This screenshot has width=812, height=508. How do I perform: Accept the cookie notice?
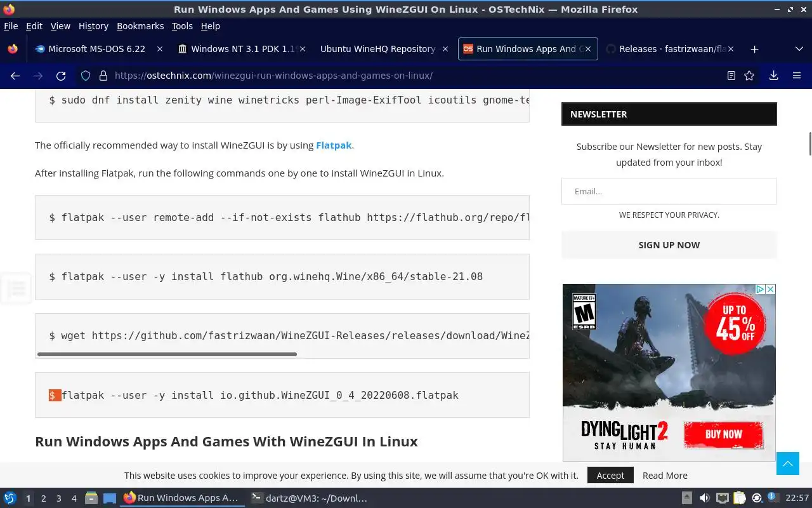[x=610, y=476]
